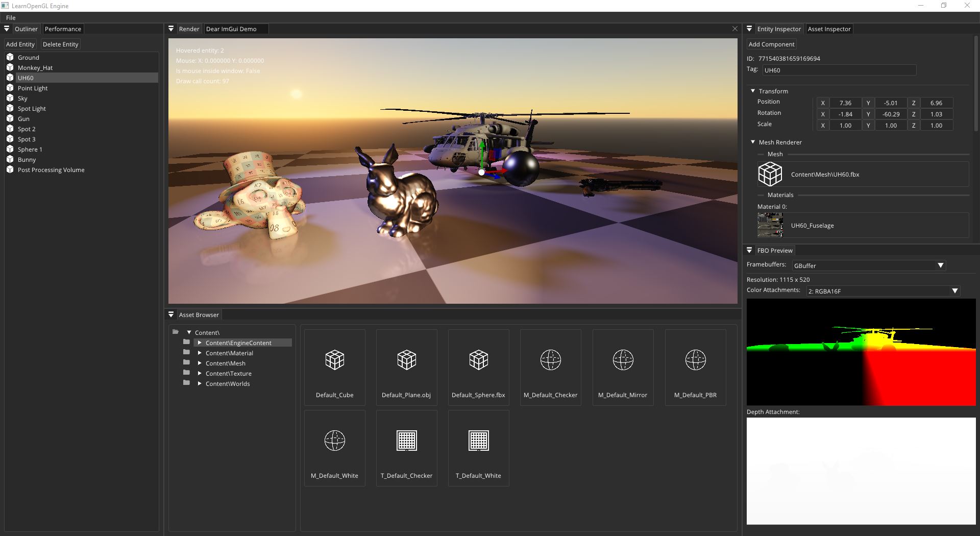Collapse the Transform section
The image size is (980, 536).
point(753,91)
